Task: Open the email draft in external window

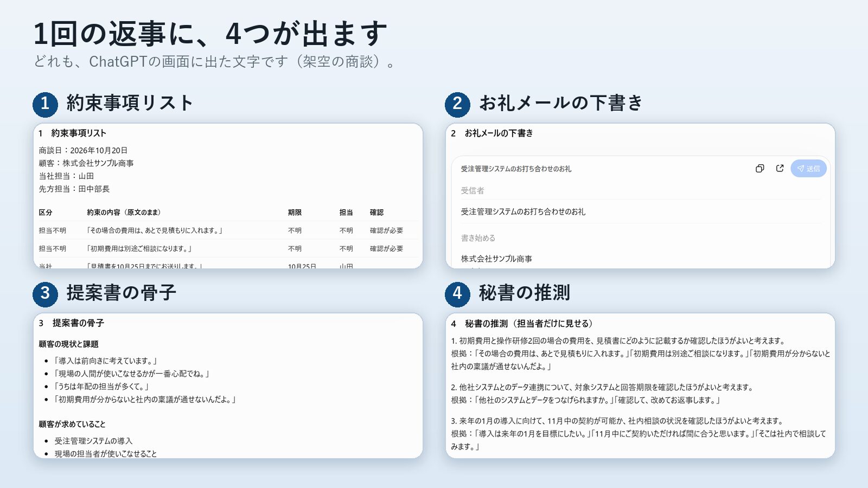Action: coord(780,169)
